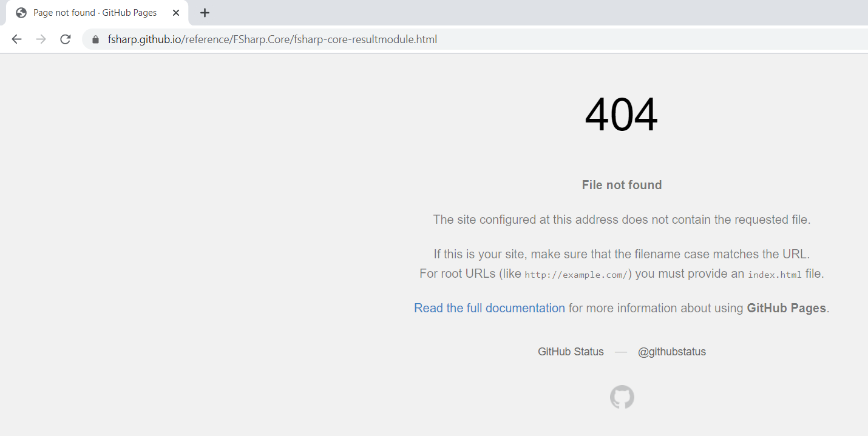Open the GitHub Status link
Image resolution: width=868 pixels, height=436 pixels.
tap(571, 352)
